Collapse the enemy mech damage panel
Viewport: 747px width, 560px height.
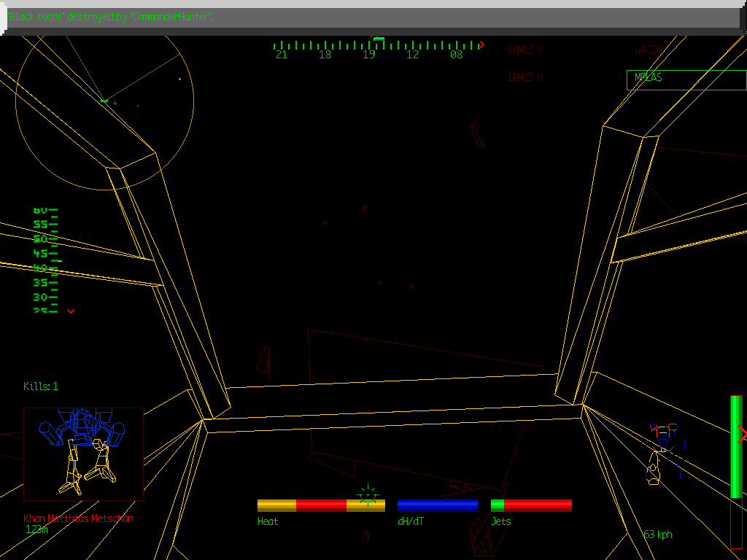tap(84, 452)
